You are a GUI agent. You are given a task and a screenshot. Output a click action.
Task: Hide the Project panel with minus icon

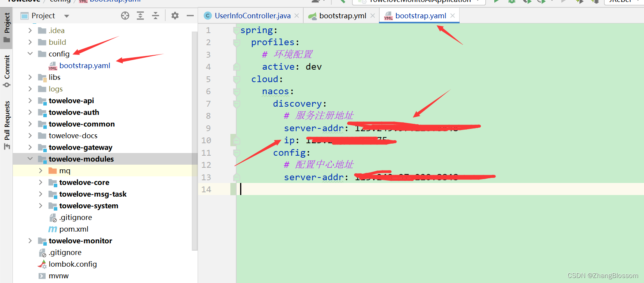pyautogui.click(x=190, y=16)
